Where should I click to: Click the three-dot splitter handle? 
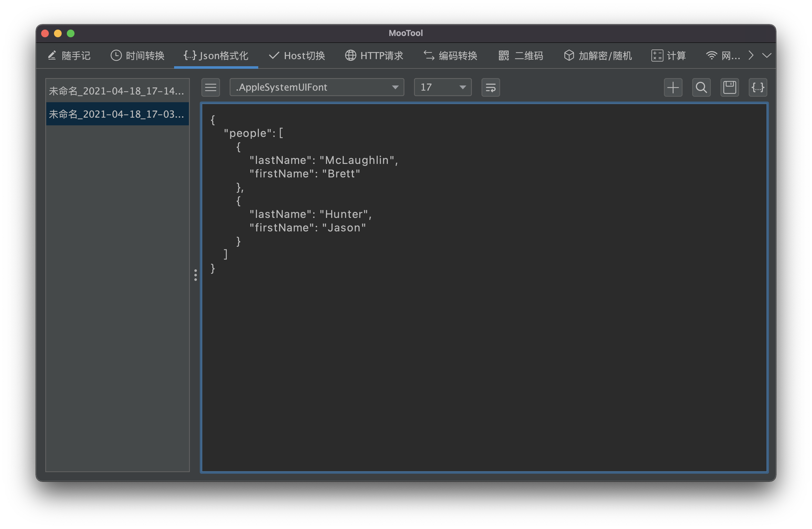pyautogui.click(x=196, y=275)
